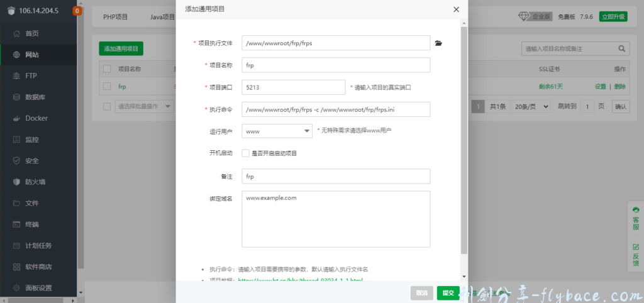Open the 20条/页 page size dropdown
644x303 pixels.
pyautogui.click(x=532, y=106)
